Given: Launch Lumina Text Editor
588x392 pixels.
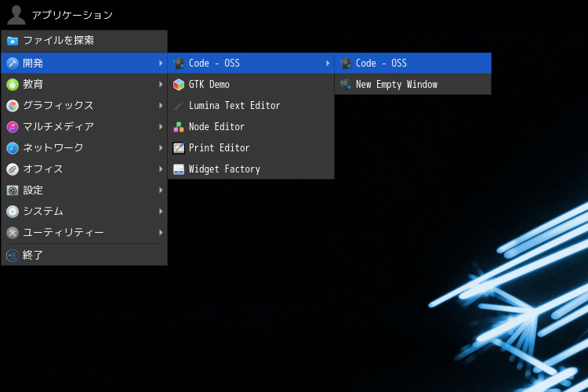Looking at the screenshot, I should 251,105.
